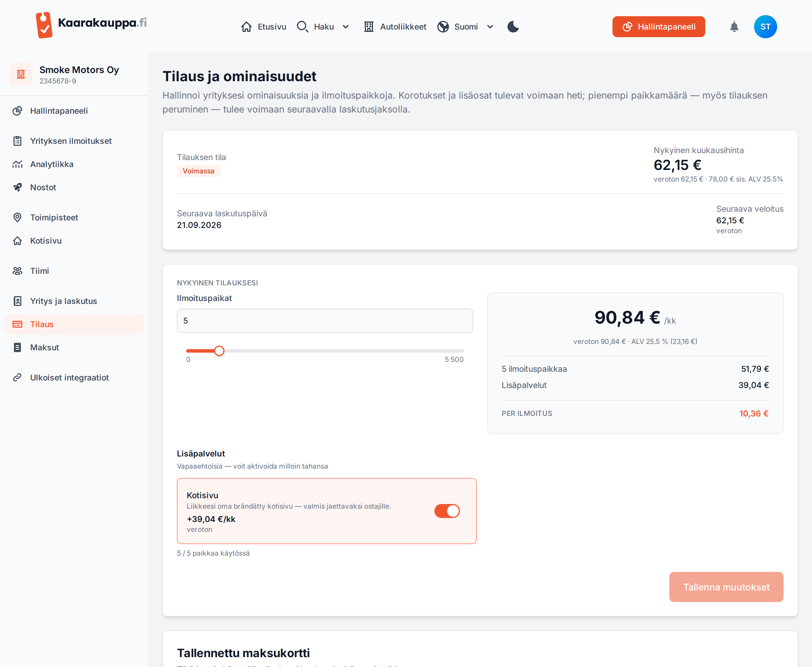Click the Haku magnifier icon
The height and width of the screenshot is (667, 812).
303,27
